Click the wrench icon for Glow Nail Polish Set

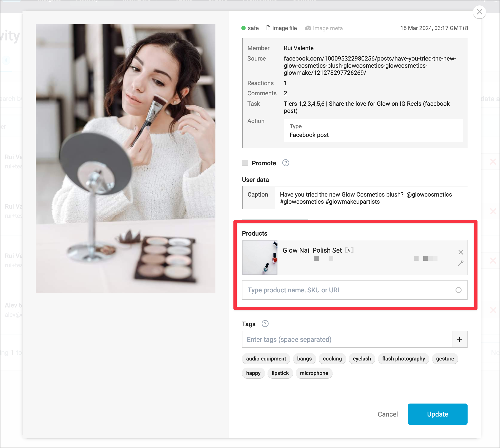461,263
